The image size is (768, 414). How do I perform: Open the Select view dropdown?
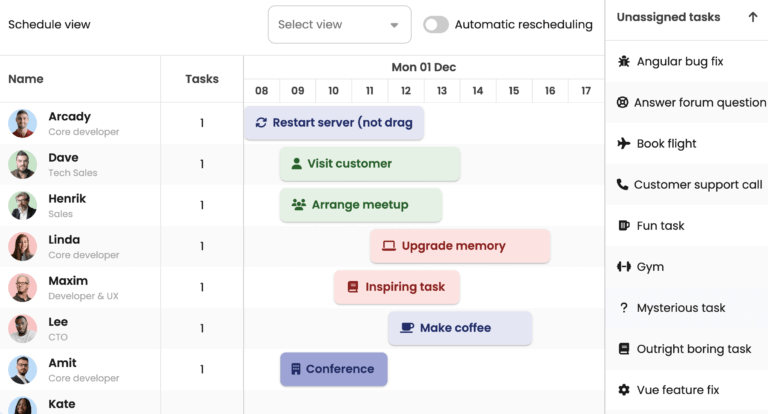point(339,24)
